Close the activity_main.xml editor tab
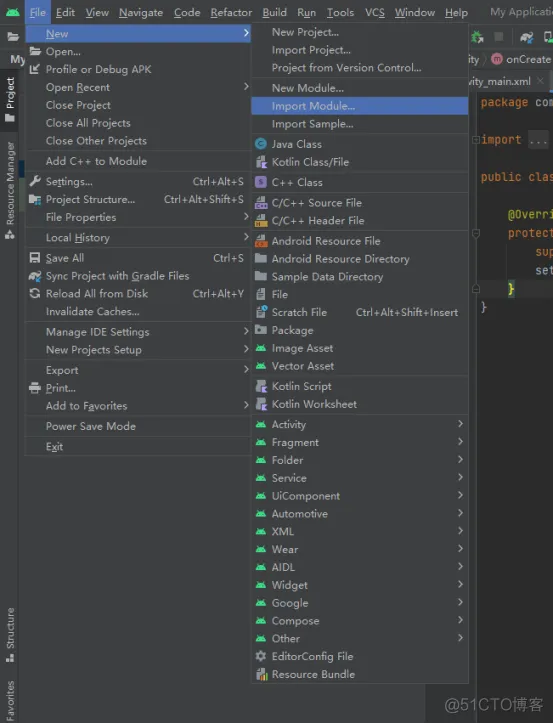Image resolution: width=554 pixels, height=724 pixels. (540, 81)
